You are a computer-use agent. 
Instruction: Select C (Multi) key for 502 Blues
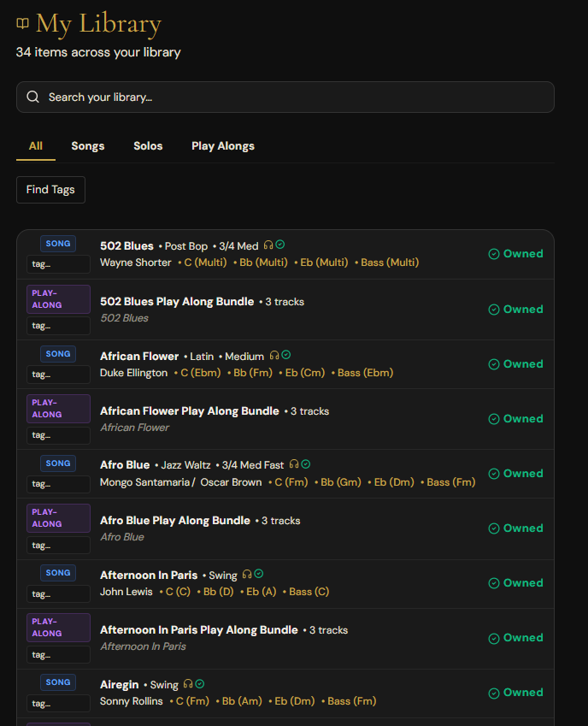tap(205, 263)
